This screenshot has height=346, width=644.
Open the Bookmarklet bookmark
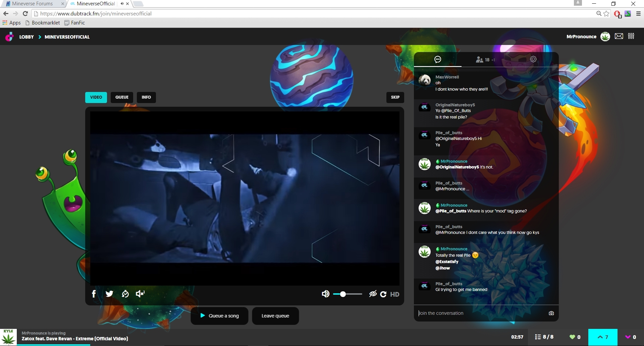click(43, 23)
